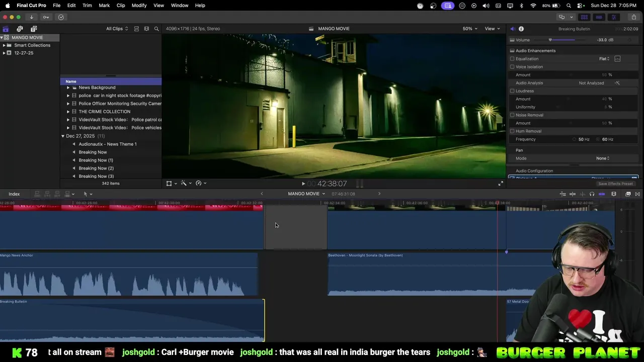Open the Modify menu
The image size is (644, 362).
[x=139, y=6]
